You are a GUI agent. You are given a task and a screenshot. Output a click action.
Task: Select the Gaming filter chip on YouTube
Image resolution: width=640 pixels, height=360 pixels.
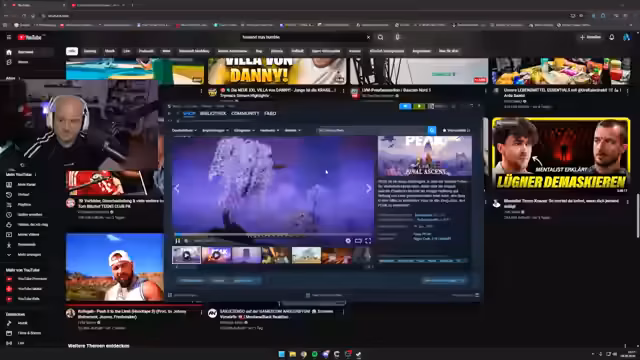click(90, 51)
